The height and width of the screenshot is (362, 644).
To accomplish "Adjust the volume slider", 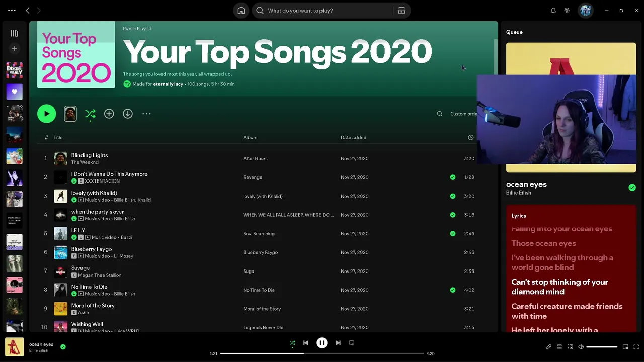I will (602, 347).
